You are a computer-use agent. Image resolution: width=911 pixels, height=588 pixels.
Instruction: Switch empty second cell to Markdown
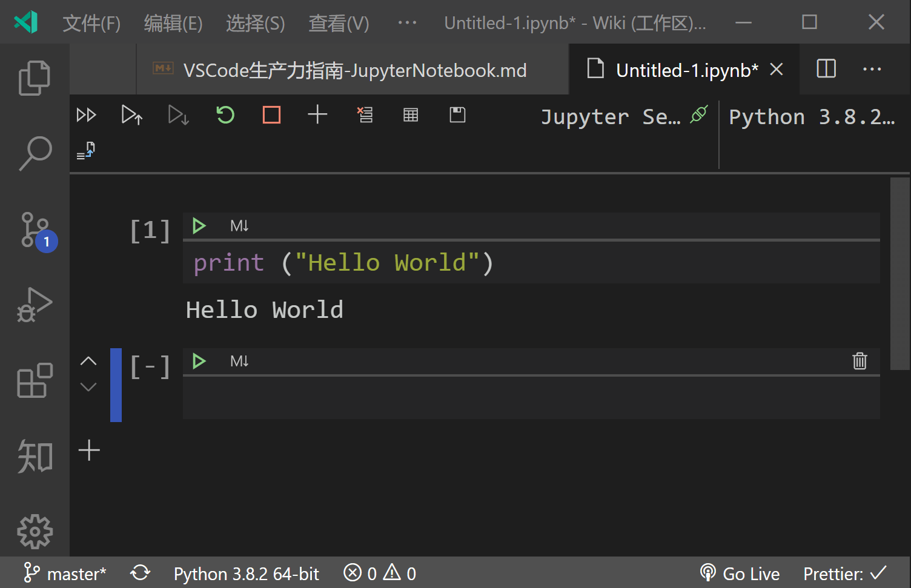click(239, 362)
